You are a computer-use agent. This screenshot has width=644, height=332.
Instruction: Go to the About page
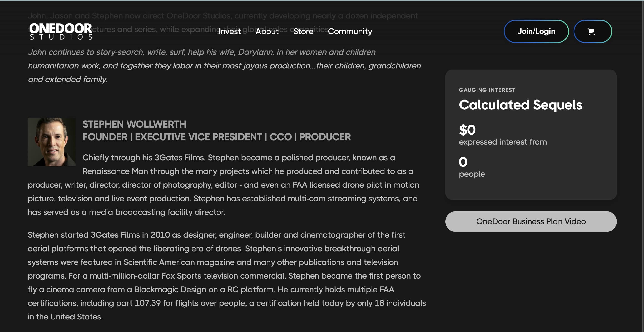pos(267,31)
